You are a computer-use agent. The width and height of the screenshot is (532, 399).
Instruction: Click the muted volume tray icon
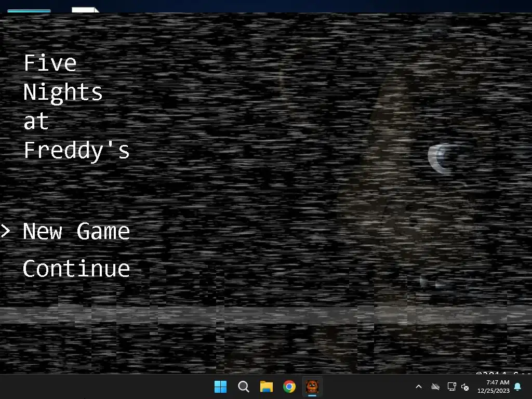pyautogui.click(x=465, y=387)
